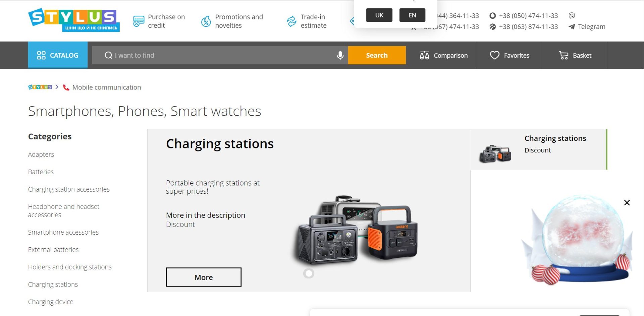Switch language to UK
This screenshot has height=316, width=644.
(379, 15)
